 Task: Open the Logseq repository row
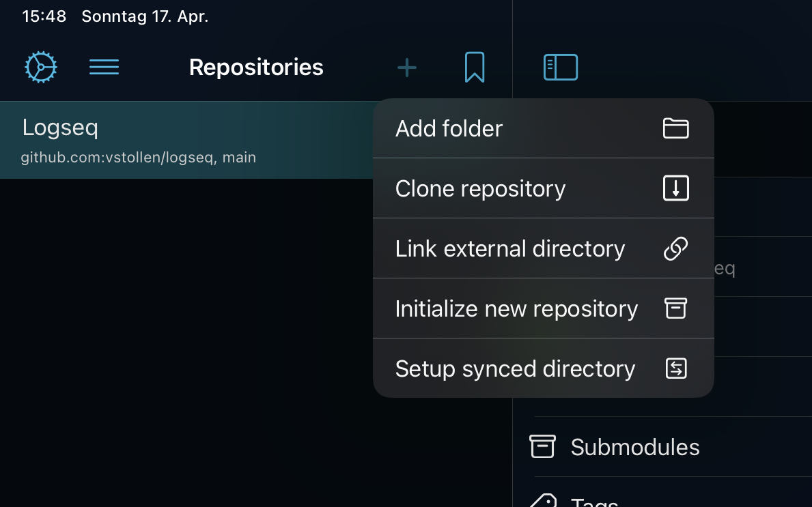pyautogui.click(x=184, y=140)
